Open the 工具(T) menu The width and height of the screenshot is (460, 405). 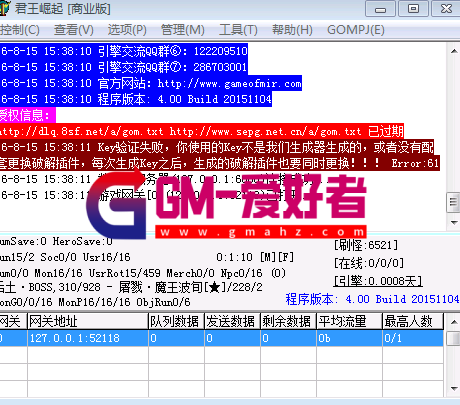(238, 30)
